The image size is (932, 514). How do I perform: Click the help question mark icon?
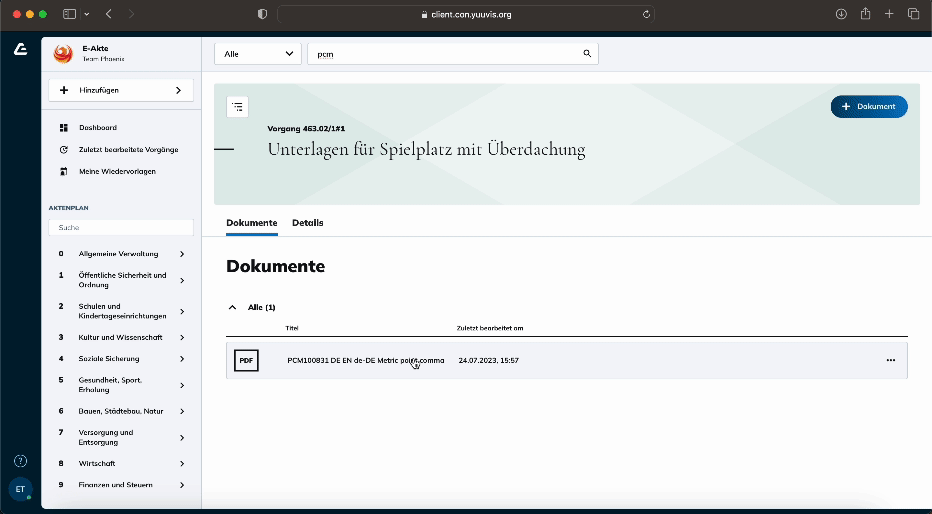tap(20, 461)
